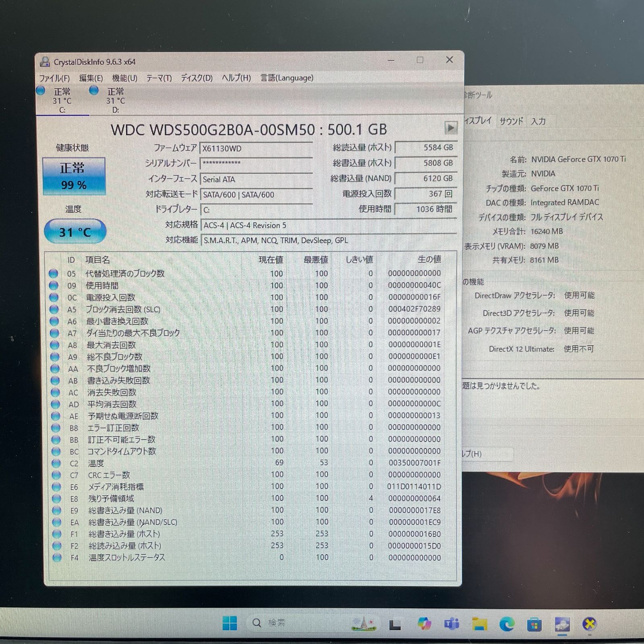Click the 367 回 power on count value
Viewport: 644px width, 644px height.
425,194
